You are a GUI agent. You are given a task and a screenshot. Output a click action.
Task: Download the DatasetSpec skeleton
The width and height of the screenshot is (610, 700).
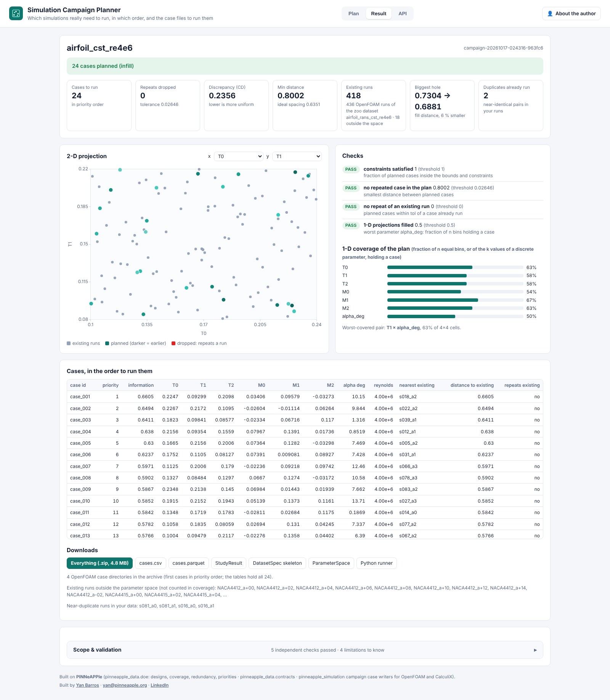(x=277, y=563)
